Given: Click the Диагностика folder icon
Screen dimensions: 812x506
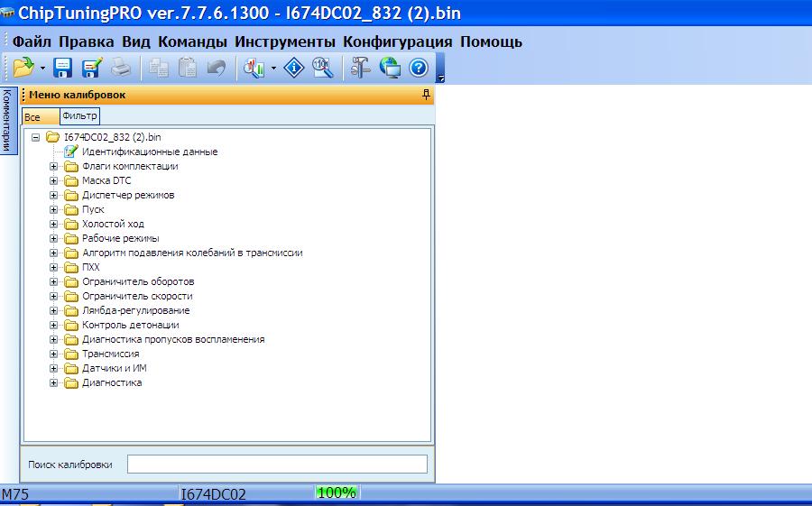Looking at the screenshot, I should 71,382.
